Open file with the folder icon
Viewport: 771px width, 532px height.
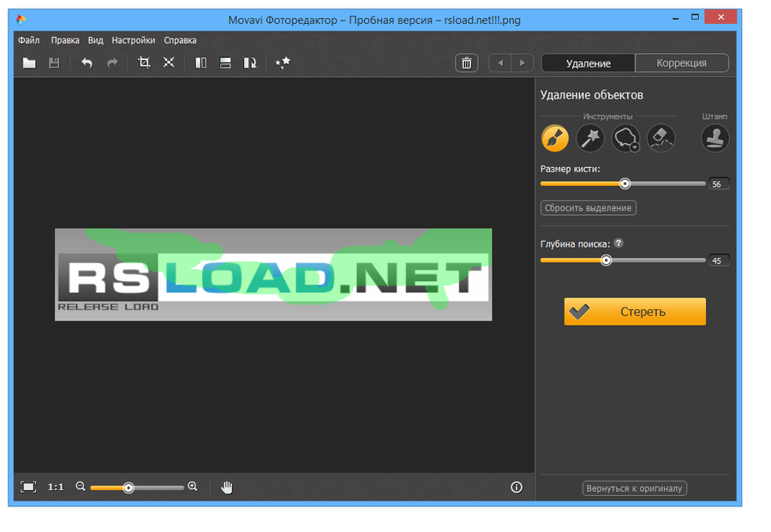click(29, 63)
